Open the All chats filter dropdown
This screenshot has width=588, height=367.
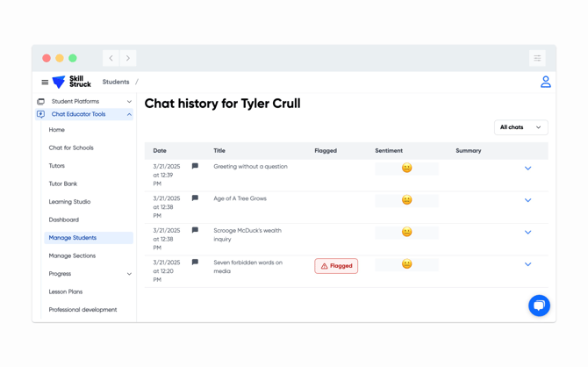pyautogui.click(x=520, y=127)
